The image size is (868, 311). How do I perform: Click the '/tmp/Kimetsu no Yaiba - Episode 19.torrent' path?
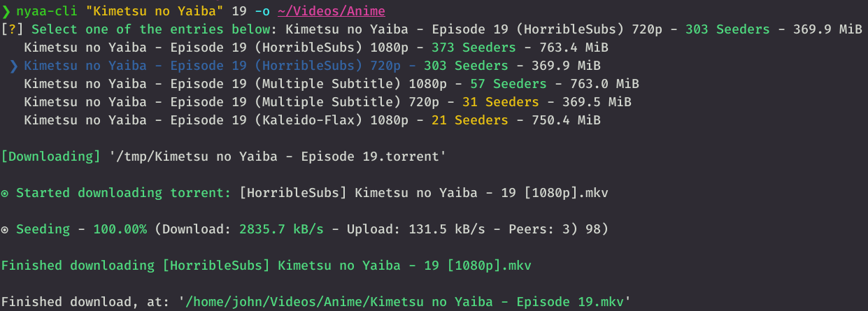point(278,157)
